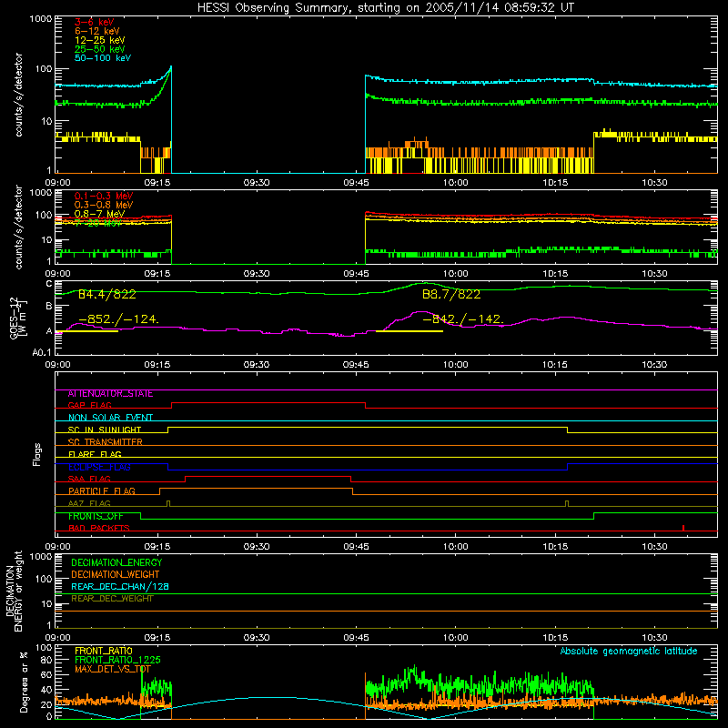Select the GAP_FLAG label
728x728 pixels.
(x=89, y=405)
